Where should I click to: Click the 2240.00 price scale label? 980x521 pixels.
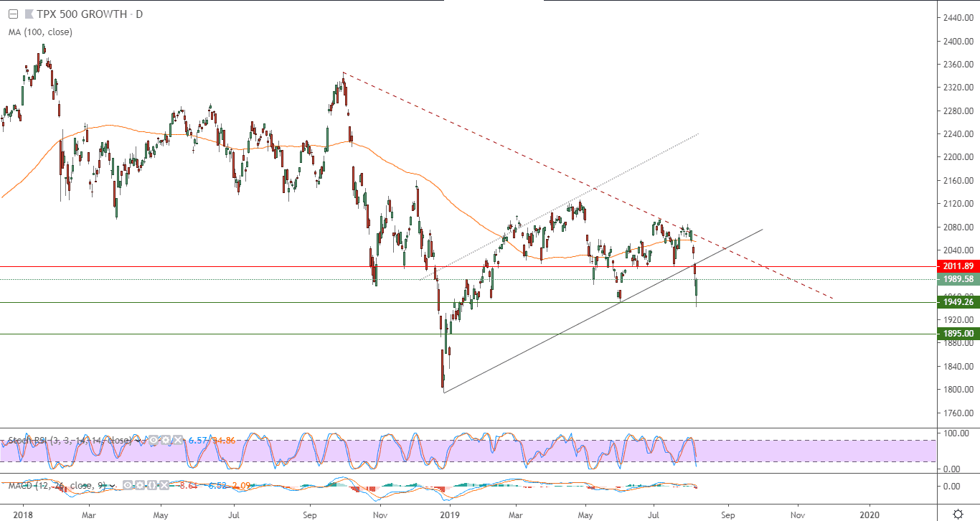coord(958,134)
